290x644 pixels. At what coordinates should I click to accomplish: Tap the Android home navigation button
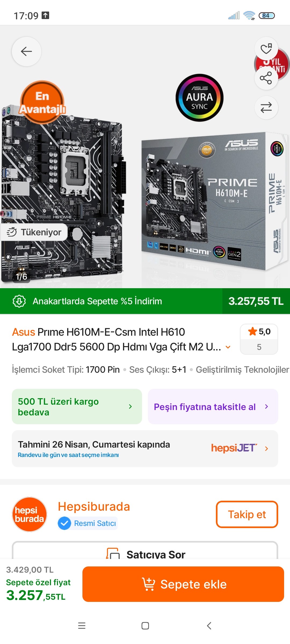click(x=145, y=626)
